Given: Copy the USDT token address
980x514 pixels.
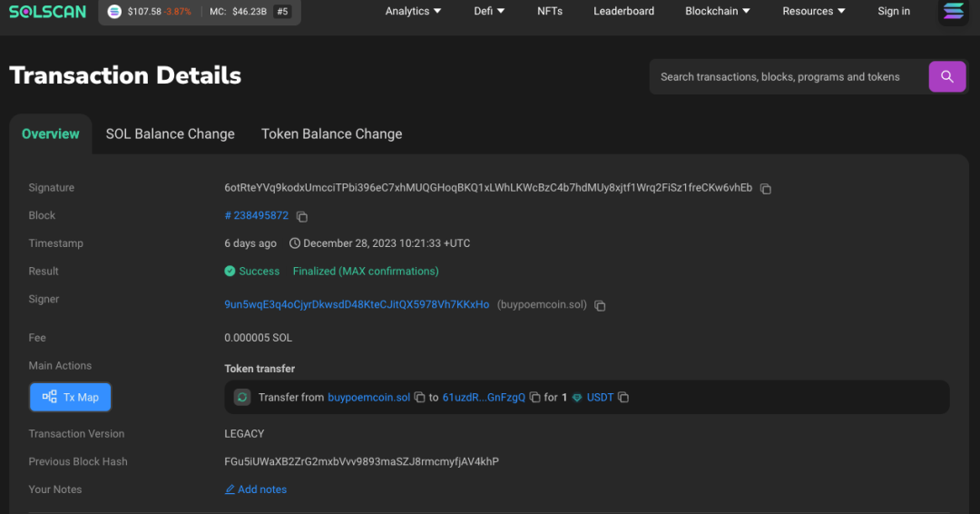Looking at the screenshot, I should pos(623,398).
